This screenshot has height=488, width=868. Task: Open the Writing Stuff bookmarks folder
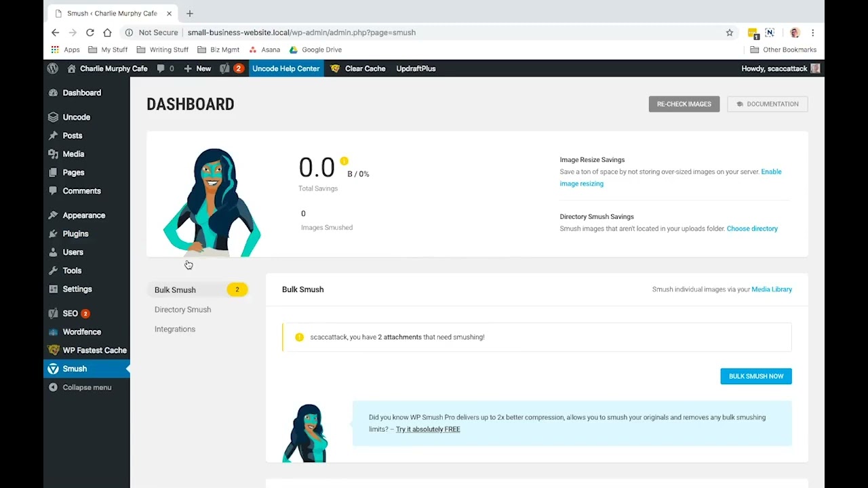click(x=163, y=49)
